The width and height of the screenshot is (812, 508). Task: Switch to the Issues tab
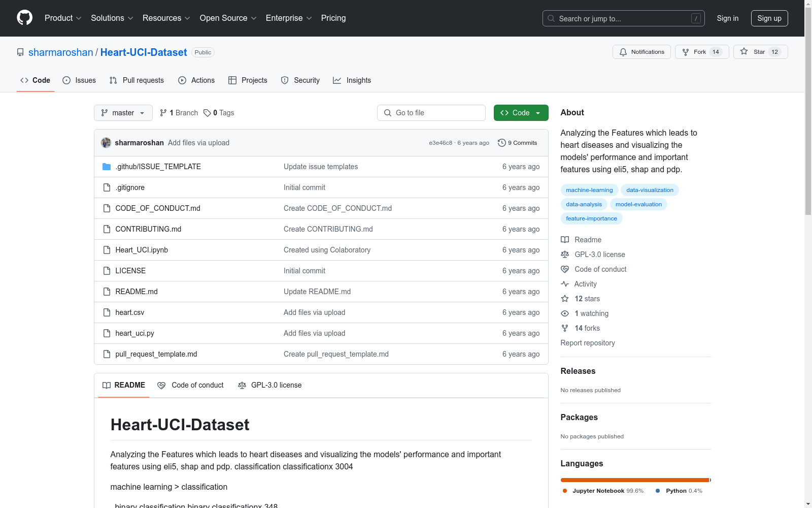click(79, 80)
